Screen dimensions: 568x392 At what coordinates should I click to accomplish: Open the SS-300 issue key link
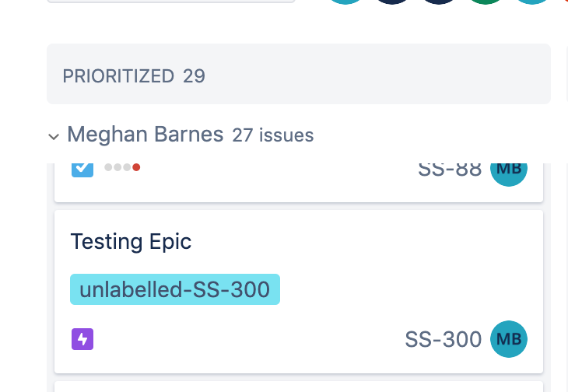443,339
